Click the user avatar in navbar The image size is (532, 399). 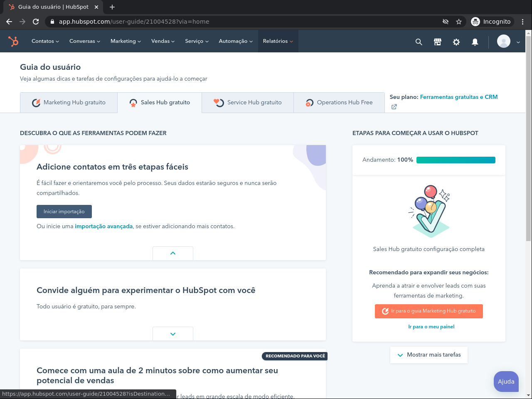pyautogui.click(x=504, y=41)
